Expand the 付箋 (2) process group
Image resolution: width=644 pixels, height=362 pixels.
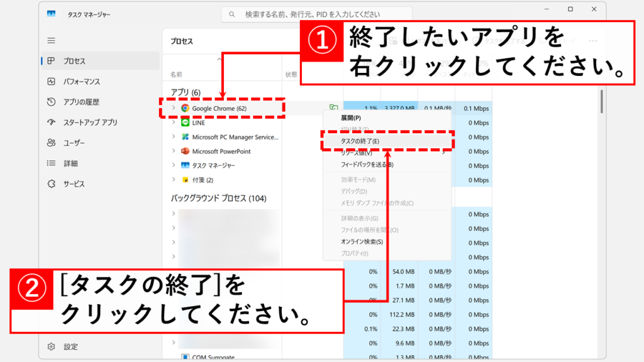tap(174, 180)
